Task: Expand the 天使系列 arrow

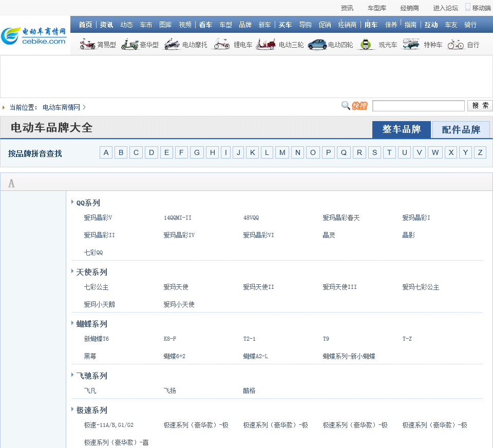Action: point(72,271)
